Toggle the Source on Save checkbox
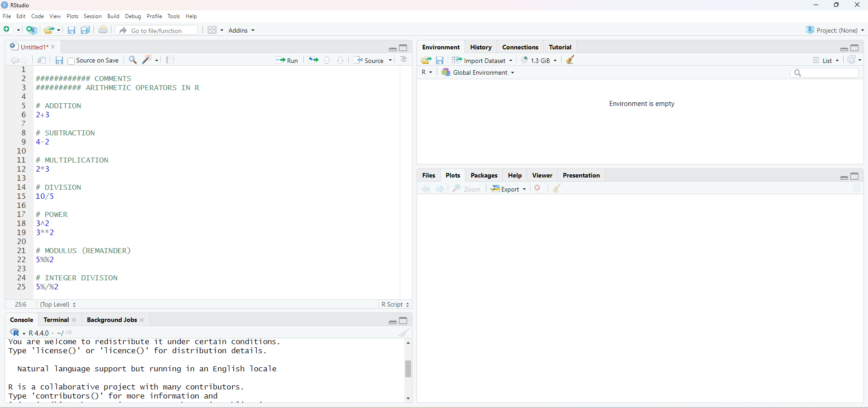 coord(71,61)
